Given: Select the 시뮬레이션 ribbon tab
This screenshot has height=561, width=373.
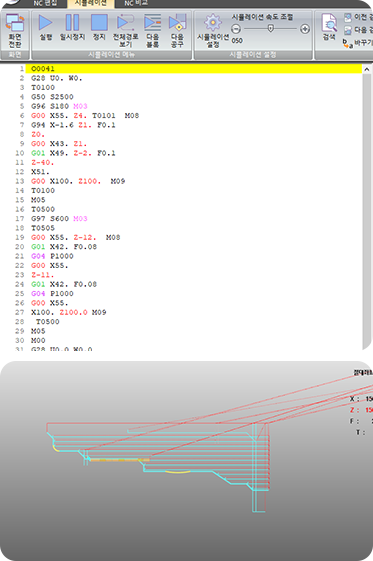Looking at the screenshot, I should 91,4.
